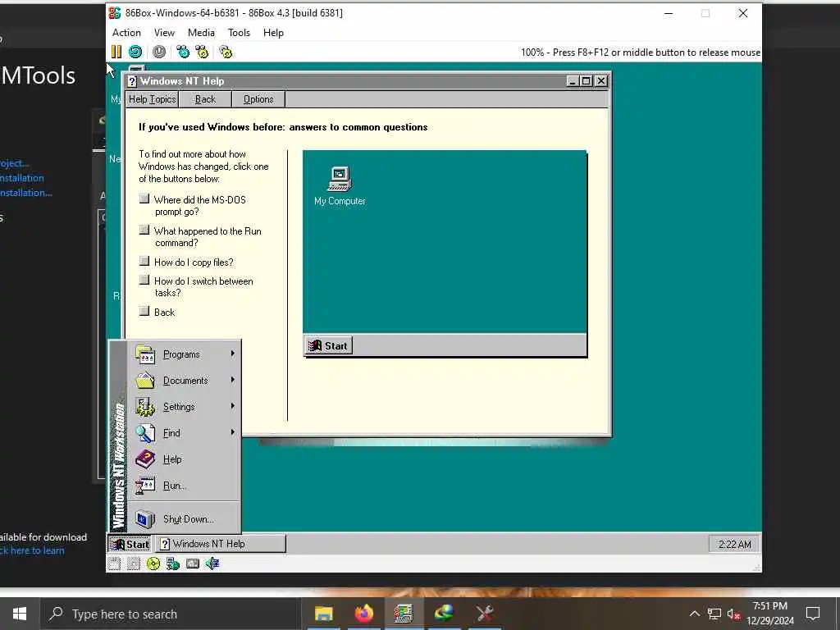Click the CD-ROM disc status icon
840x630 pixels.
[x=153, y=563]
